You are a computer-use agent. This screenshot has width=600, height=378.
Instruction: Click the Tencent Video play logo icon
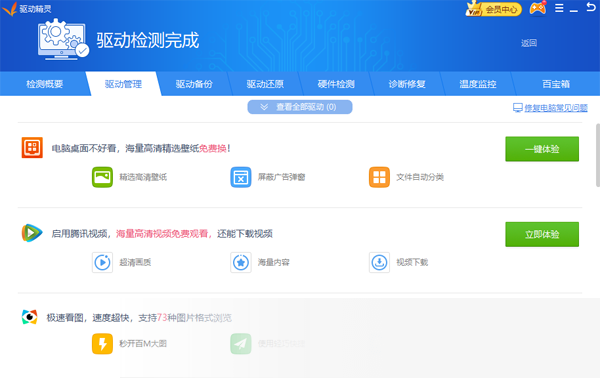pos(32,233)
